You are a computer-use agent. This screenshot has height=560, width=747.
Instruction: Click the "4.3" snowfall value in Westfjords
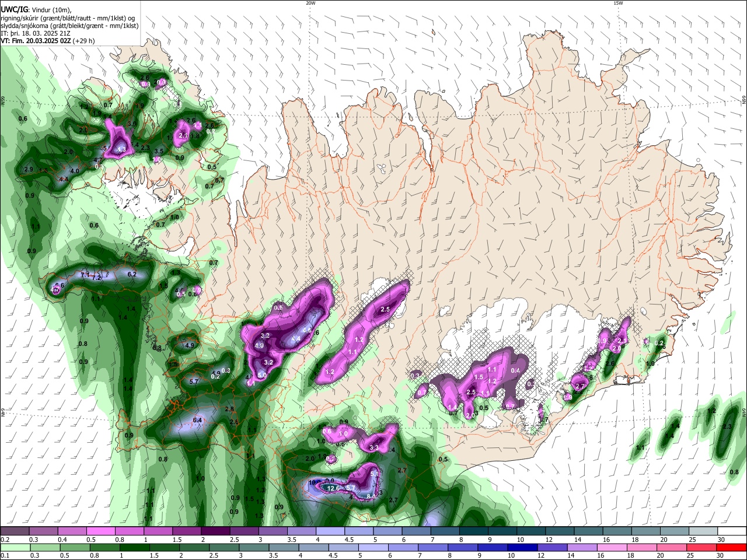(x=121, y=150)
